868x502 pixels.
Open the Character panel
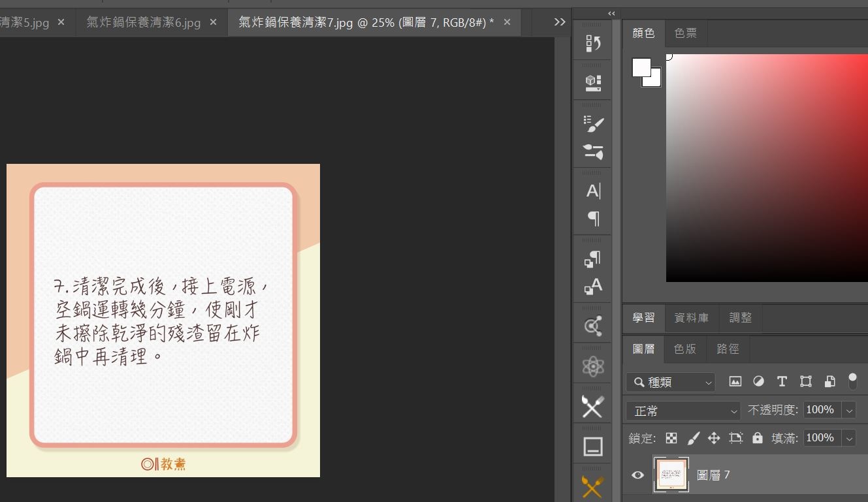pos(592,191)
